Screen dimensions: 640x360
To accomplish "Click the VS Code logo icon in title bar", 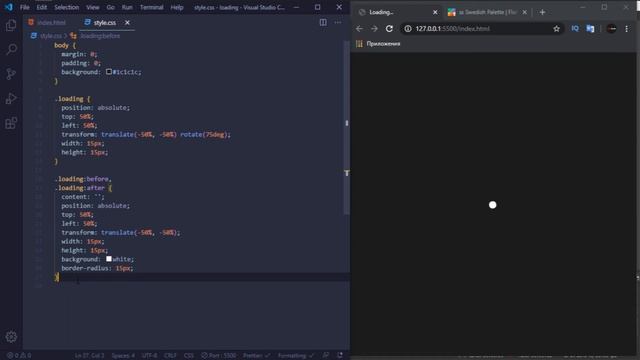I will tap(9, 7).
